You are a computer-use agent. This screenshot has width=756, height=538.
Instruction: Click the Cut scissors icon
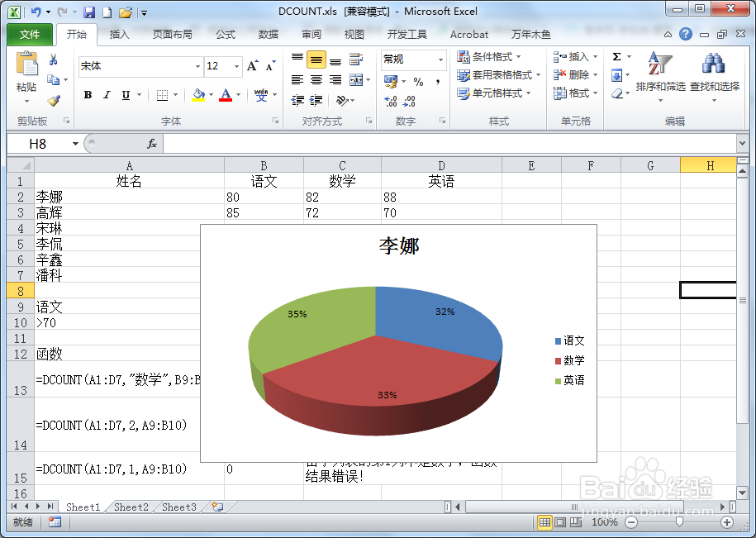54,60
